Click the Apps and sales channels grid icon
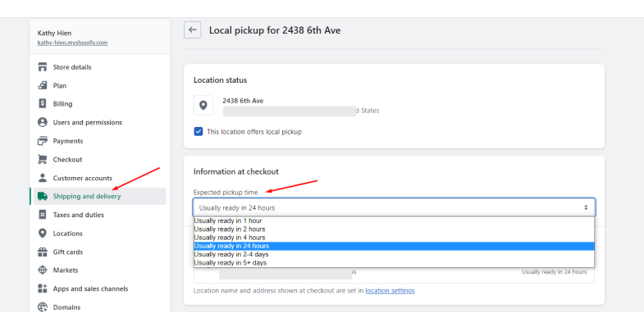This screenshot has height=313, width=644. point(43,288)
